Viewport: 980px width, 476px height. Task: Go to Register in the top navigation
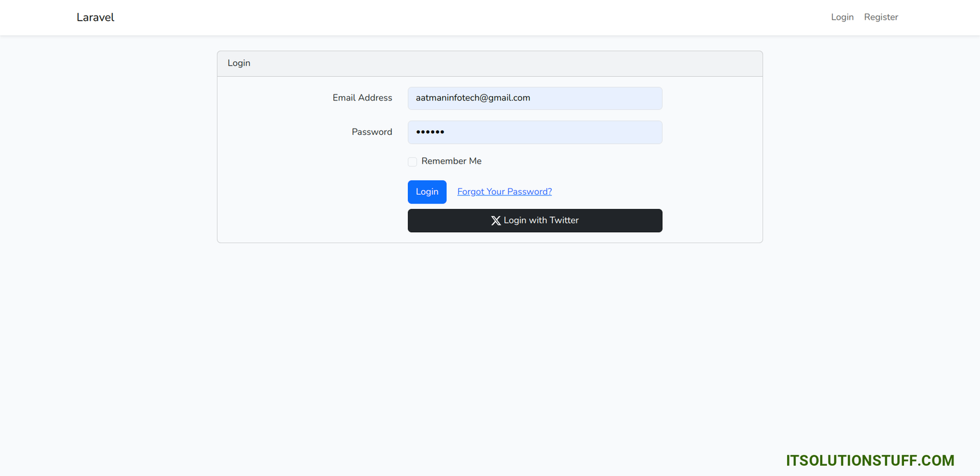[881, 17]
